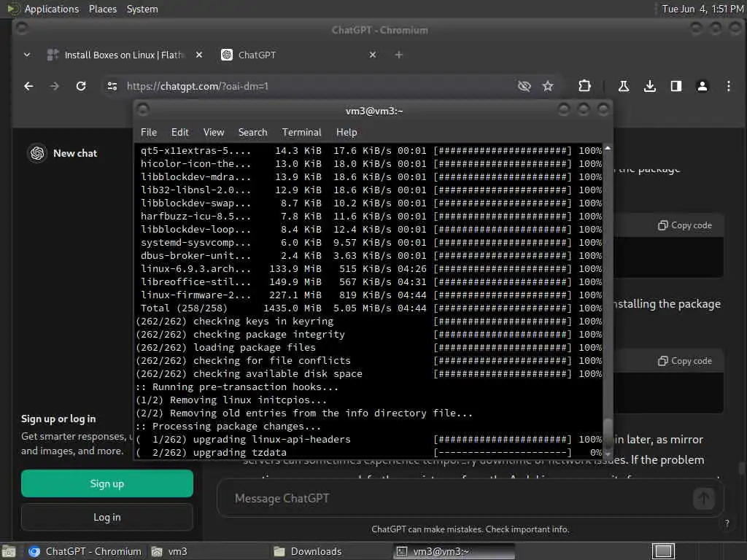Copy code from the upper code block
This screenshot has height=560, width=747.
click(x=685, y=225)
